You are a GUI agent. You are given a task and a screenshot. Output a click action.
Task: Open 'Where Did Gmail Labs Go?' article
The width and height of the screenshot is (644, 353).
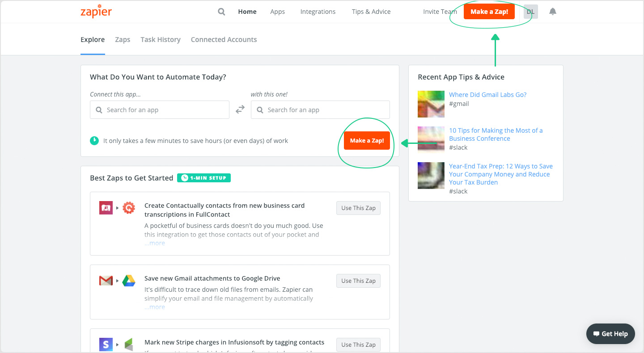487,95
